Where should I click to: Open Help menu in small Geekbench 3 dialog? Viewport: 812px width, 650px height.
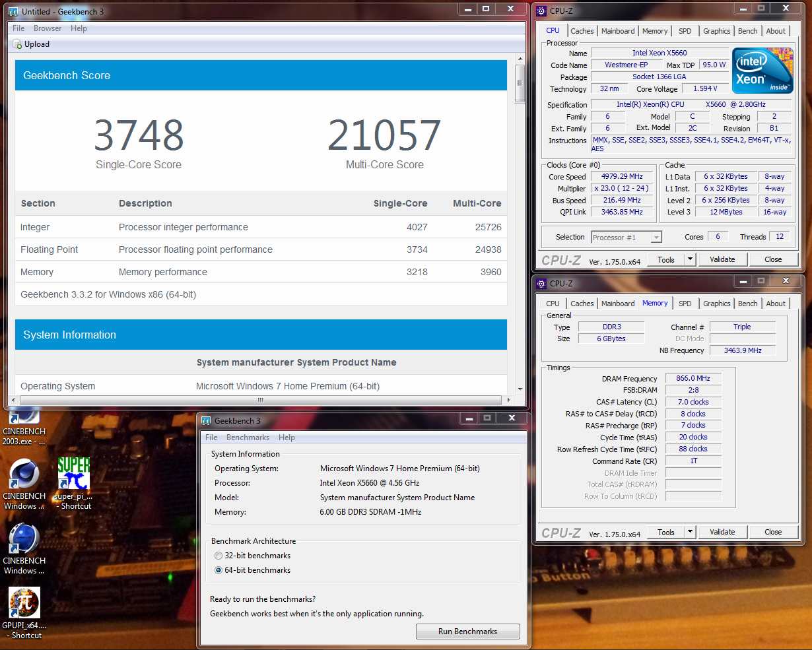coord(287,438)
